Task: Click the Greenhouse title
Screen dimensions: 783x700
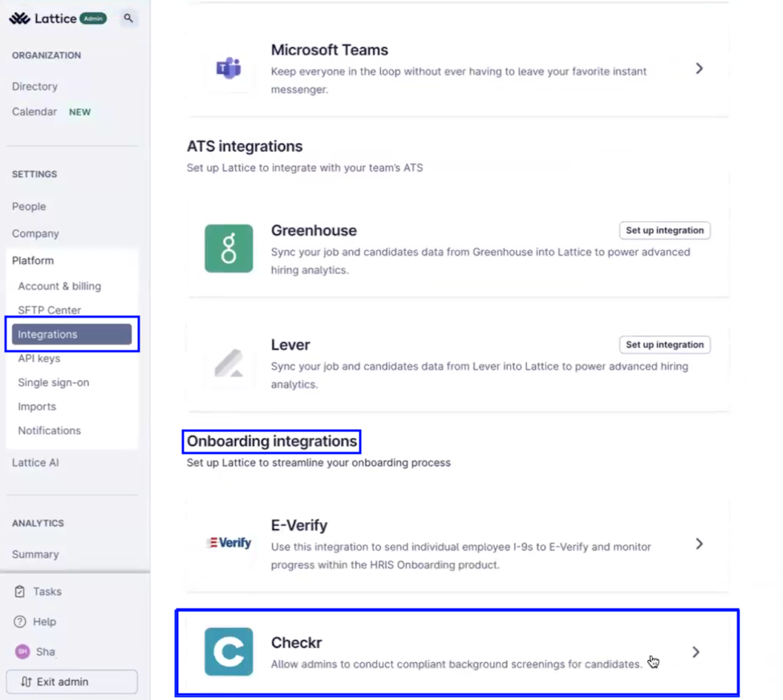Action: (x=314, y=230)
